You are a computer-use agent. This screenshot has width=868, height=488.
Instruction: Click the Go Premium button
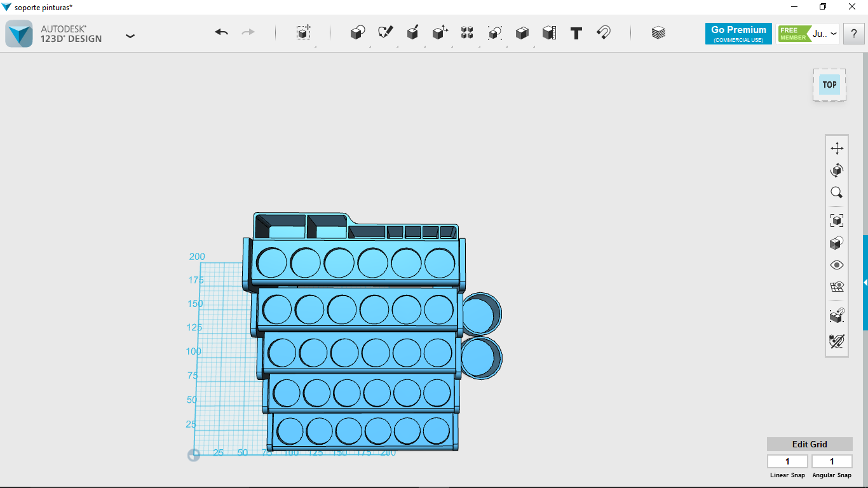pyautogui.click(x=738, y=34)
